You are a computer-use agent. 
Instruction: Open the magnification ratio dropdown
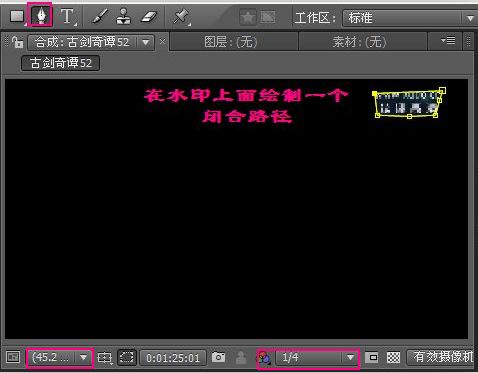point(60,358)
